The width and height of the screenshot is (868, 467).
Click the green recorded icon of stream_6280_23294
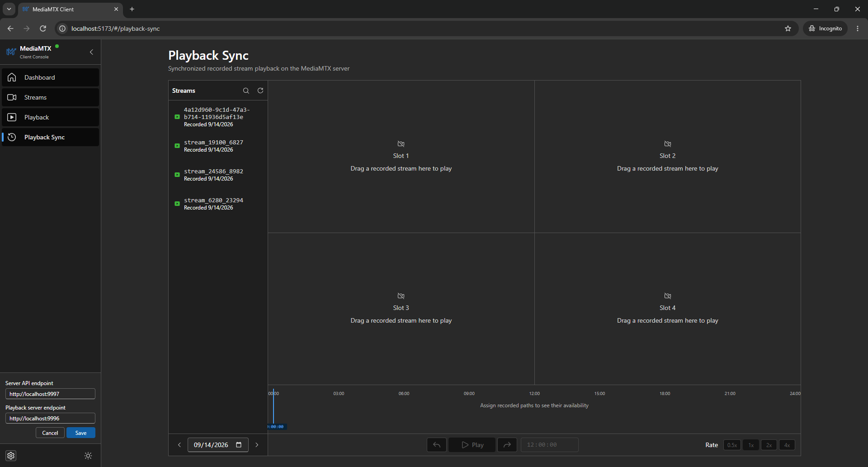point(177,204)
